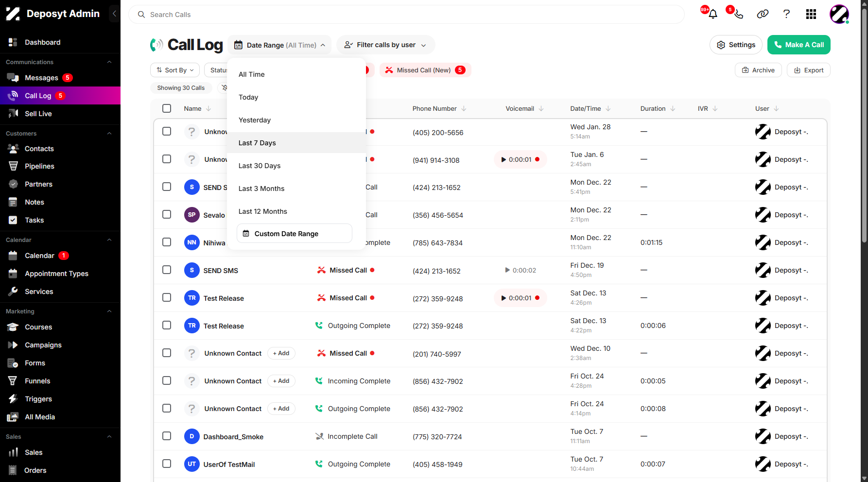Viewport: 868px width, 482px height.
Task: Close the Date Range dropdown
Action: pos(279,45)
